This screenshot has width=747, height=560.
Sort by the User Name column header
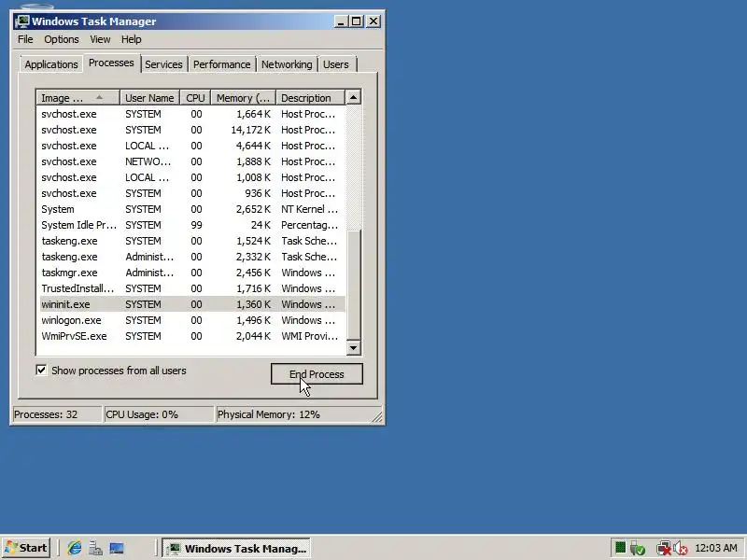pyautogui.click(x=149, y=98)
